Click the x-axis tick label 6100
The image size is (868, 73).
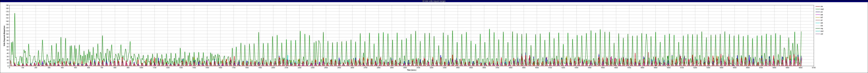pyautogui.click(x=814, y=68)
